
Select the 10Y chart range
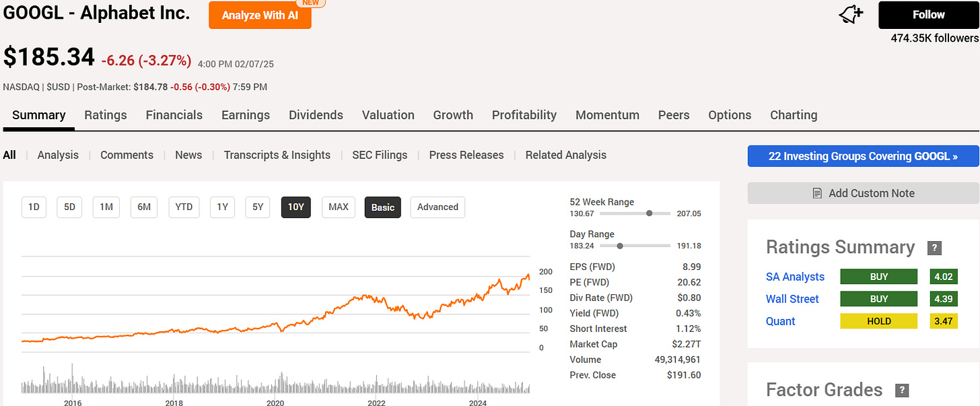[296, 207]
